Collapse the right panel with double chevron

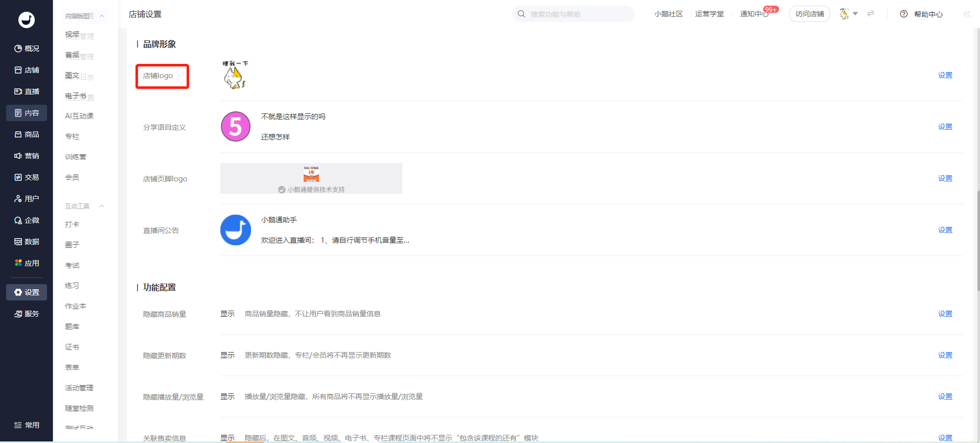[x=967, y=14]
